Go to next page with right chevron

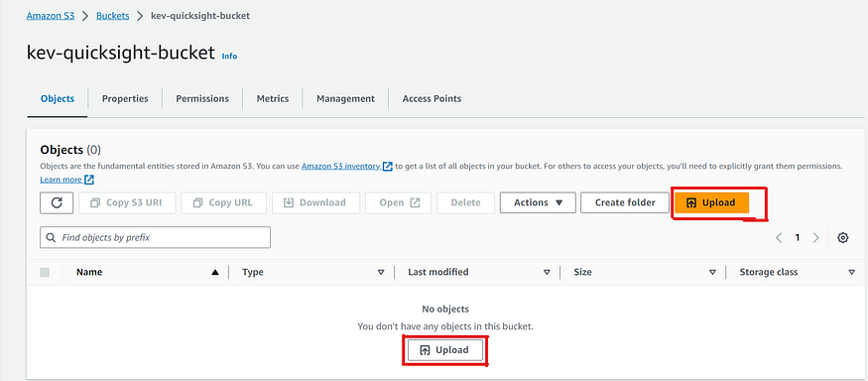pyautogui.click(x=815, y=237)
